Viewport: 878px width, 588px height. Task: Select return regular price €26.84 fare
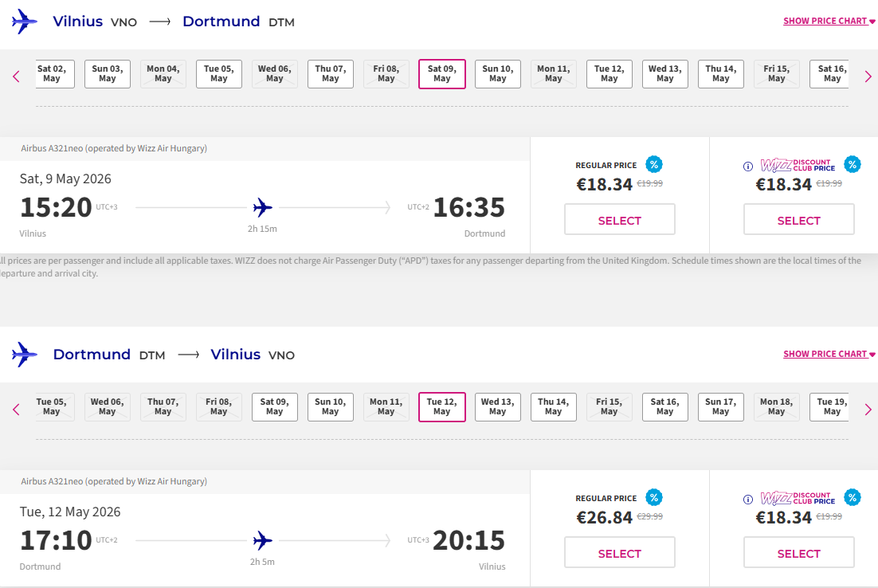619,553
